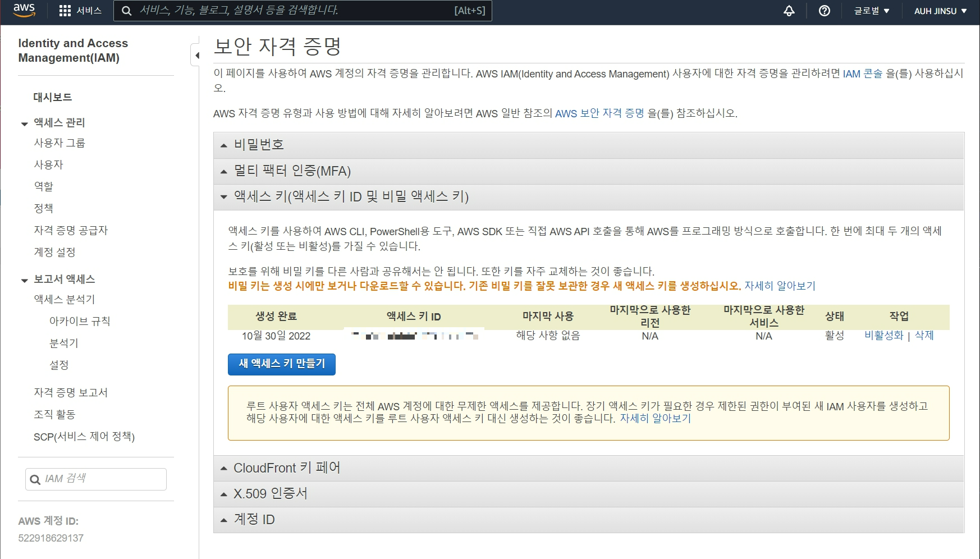The height and width of the screenshot is (559, 980).
Task: Focus the IAM 검색 input field
Action: [96, 479]
